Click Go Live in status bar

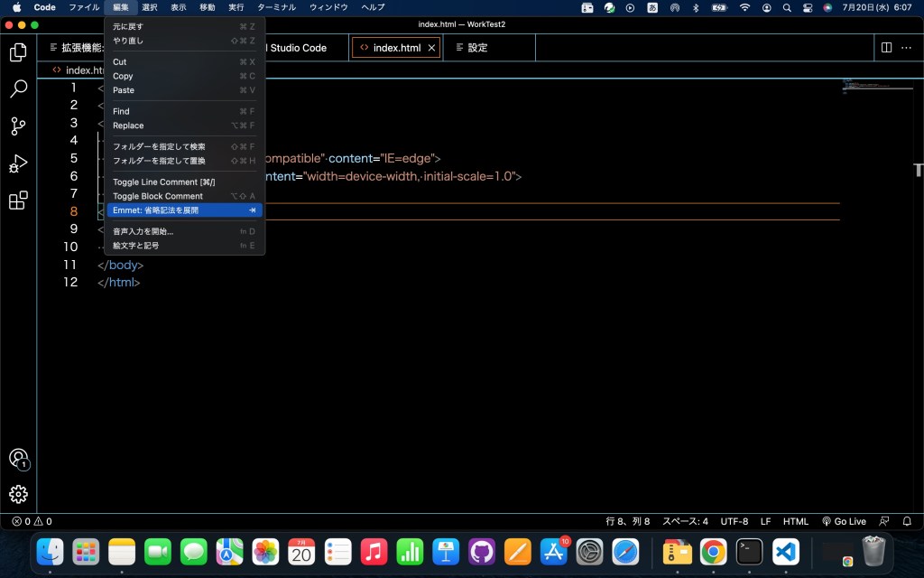click(x=844, y=521)
